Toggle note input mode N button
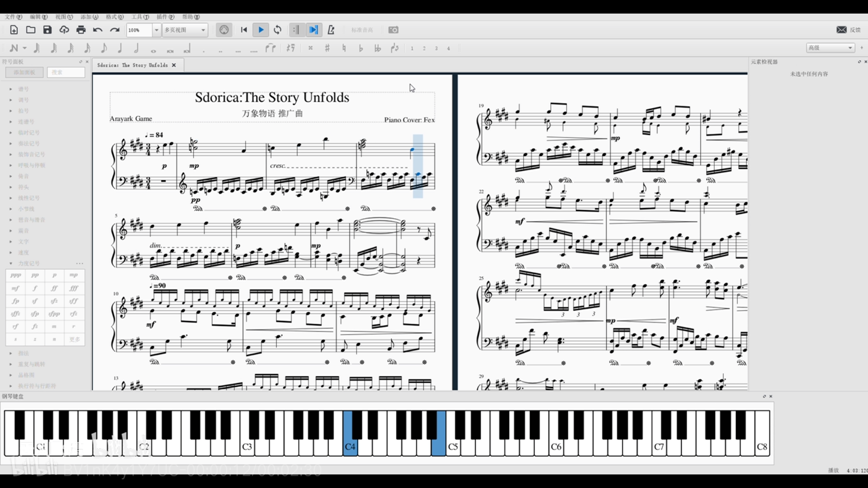The width and height of the screenshot is (868, 488). (x=14, y=48)
